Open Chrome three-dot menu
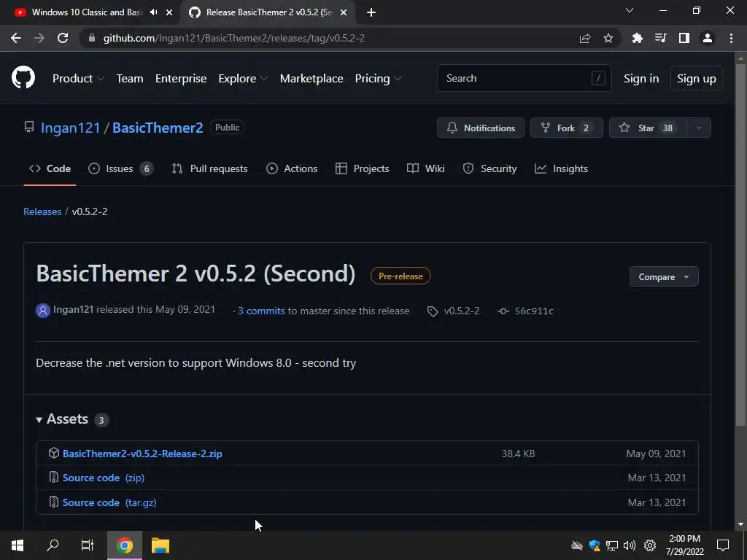747x560 pixels. click(x=731, y=38)
